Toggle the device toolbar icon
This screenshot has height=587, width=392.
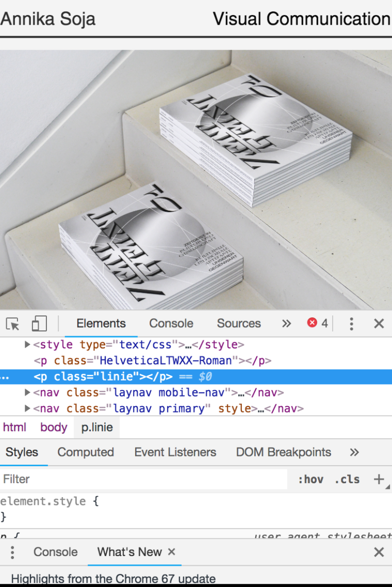tap(39, 324)
